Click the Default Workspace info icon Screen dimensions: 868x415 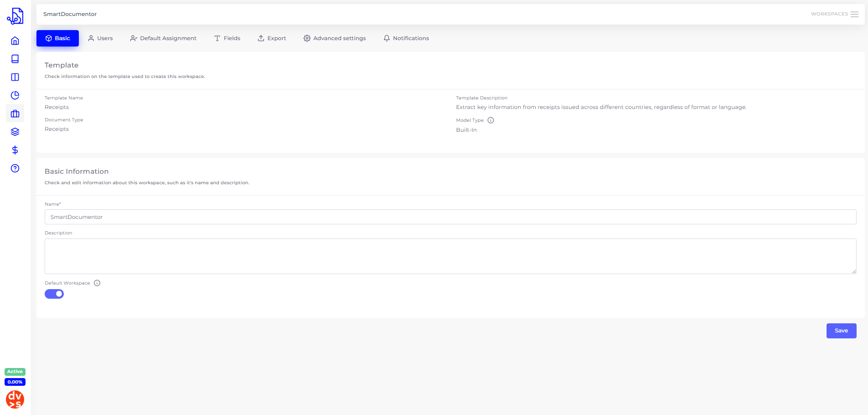tap(97, 283)
